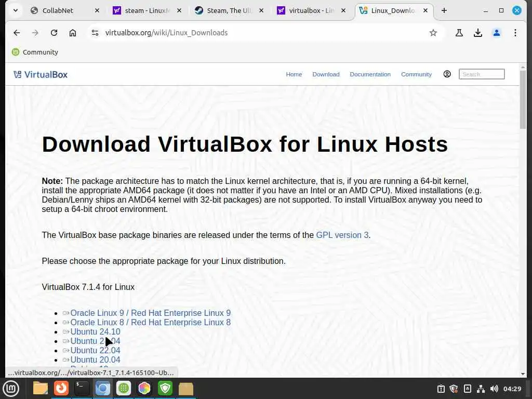Open the terminal from the taskbar
This screenshot has height=399, width=532.
pyautogui.click(x=82, y=389)
